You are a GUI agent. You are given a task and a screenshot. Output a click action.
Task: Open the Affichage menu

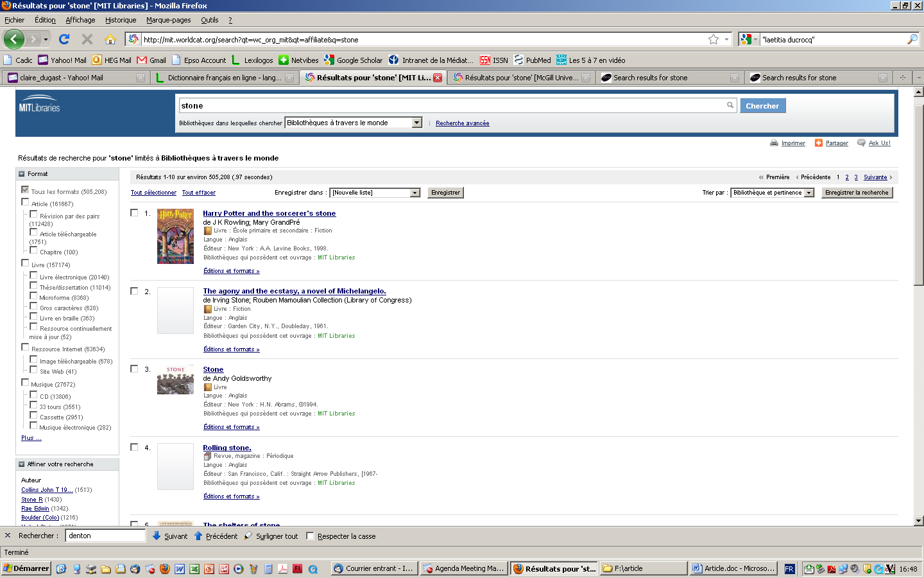click(80, 20)
